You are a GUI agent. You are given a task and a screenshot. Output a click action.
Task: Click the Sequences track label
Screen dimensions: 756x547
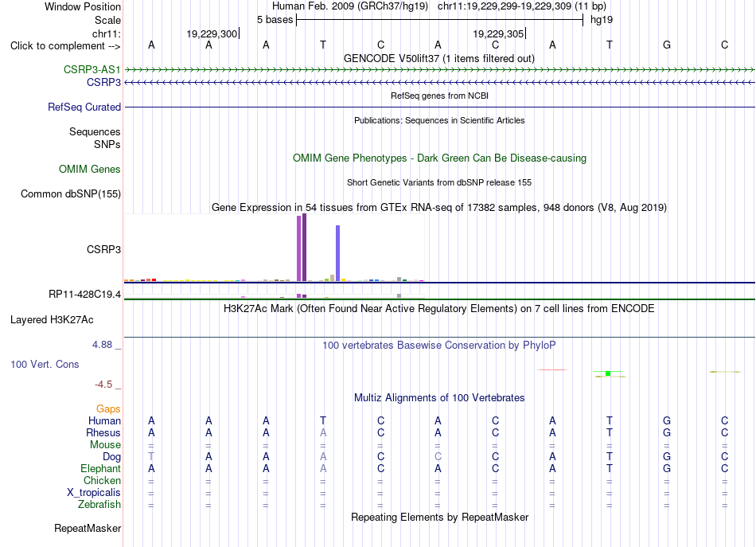pyautogui.click(x=95, y=131)
